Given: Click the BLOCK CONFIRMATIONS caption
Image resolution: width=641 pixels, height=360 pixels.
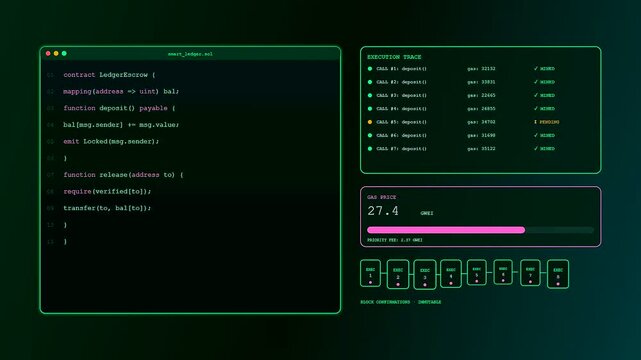Looking at the screenshot, I should pos(385,302).
